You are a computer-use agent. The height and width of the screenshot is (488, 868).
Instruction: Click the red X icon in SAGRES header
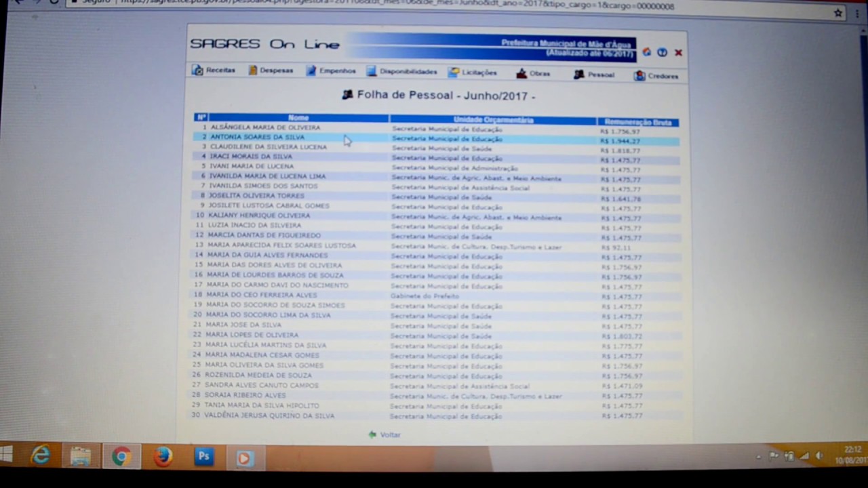(x=678, y=52)
